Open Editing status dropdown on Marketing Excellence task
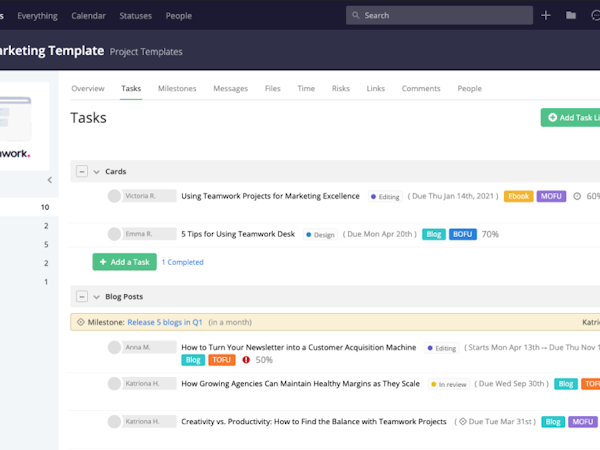The height and width of the screenshot is (450, 600). pos(385,197)
